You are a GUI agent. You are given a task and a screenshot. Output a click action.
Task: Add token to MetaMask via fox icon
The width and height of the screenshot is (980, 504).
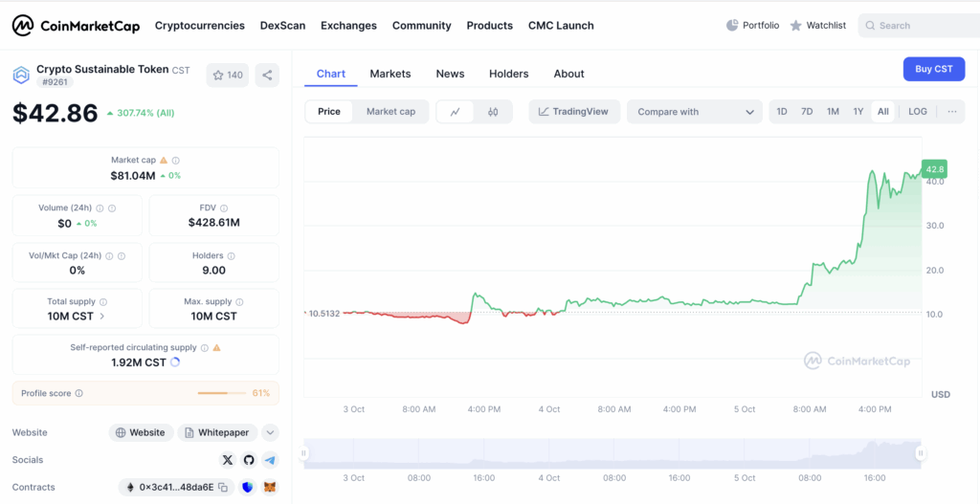[x=270, y=488]
